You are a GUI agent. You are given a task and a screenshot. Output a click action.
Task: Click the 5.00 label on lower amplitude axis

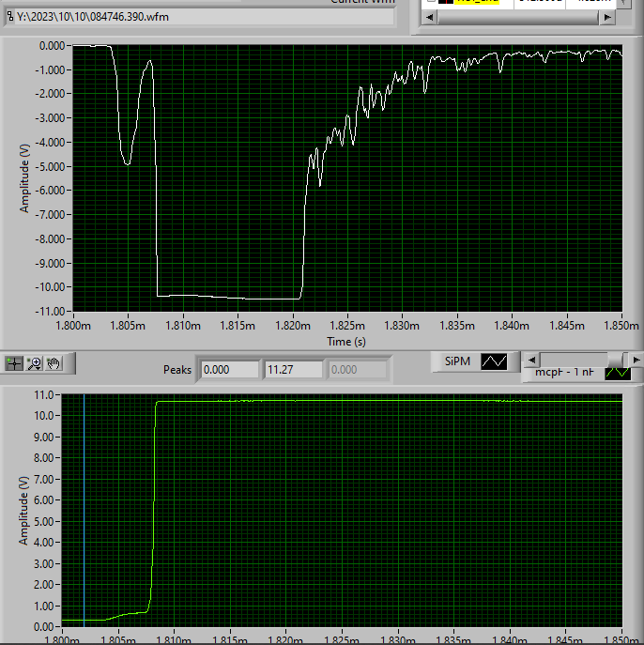pos(44,521)
